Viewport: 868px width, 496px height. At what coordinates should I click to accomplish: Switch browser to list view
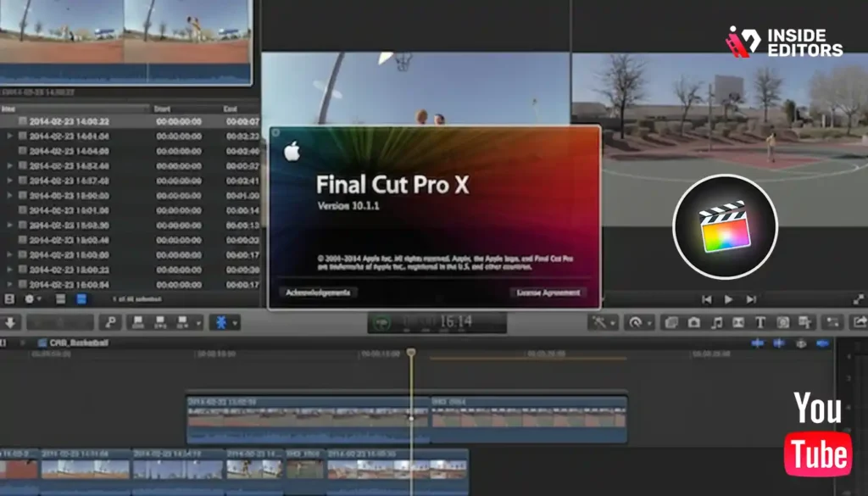[81, 299]
